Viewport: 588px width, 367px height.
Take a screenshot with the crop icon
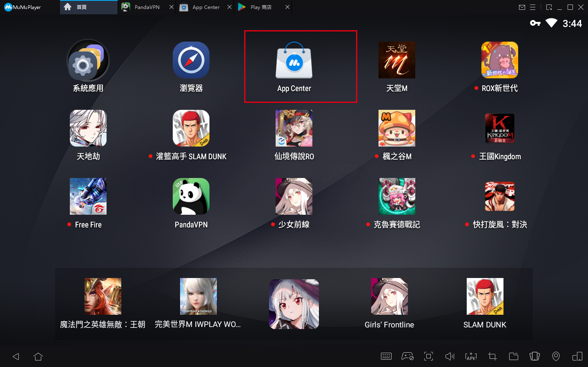pos(492,356)
